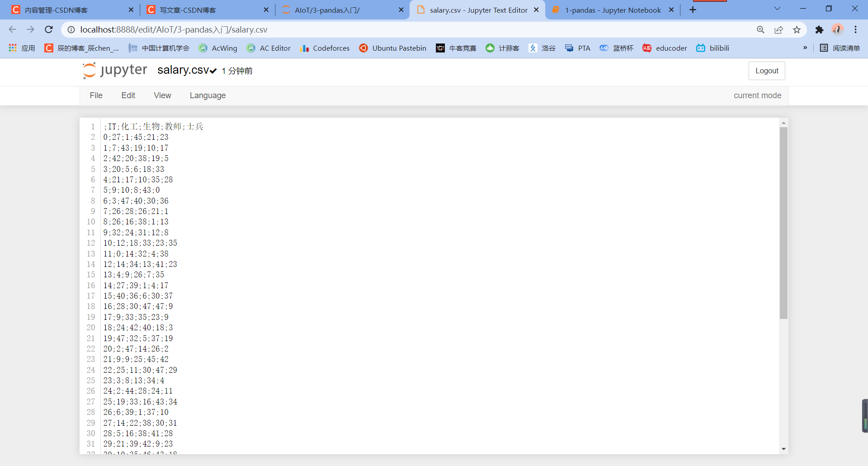Open the Codeforces bookmark

[x=325, y=48]
